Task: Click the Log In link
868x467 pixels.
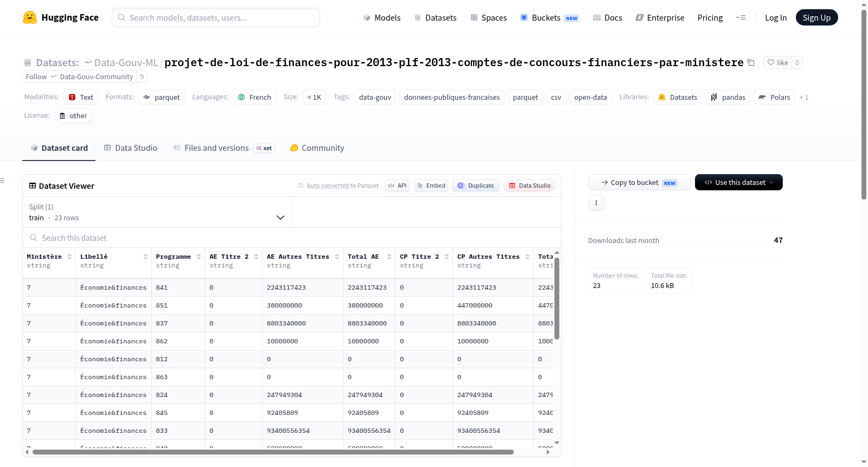Action: pyautogui.click(x=776, y=18)
